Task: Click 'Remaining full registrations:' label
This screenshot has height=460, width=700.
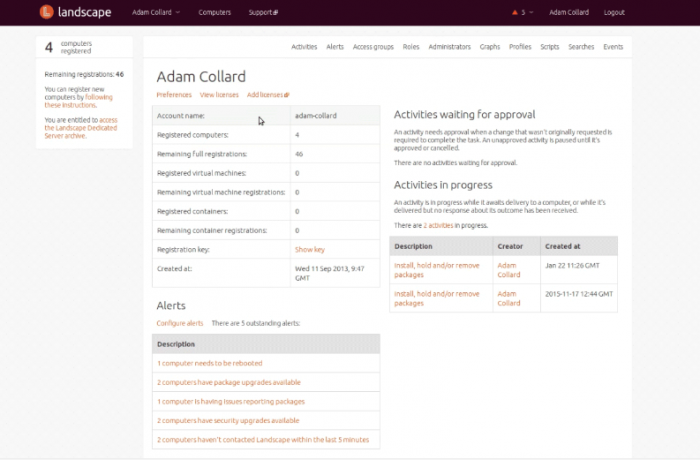Action: (x=202, y=154)
